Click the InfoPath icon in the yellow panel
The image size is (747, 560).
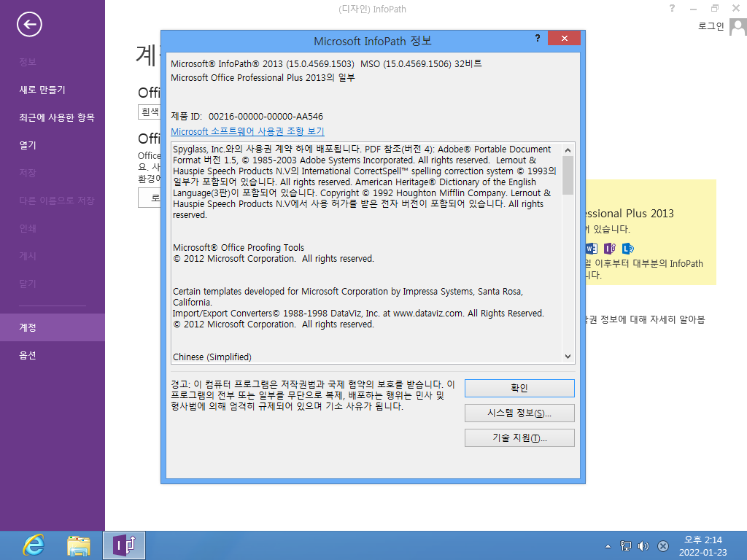coord(609,248)
